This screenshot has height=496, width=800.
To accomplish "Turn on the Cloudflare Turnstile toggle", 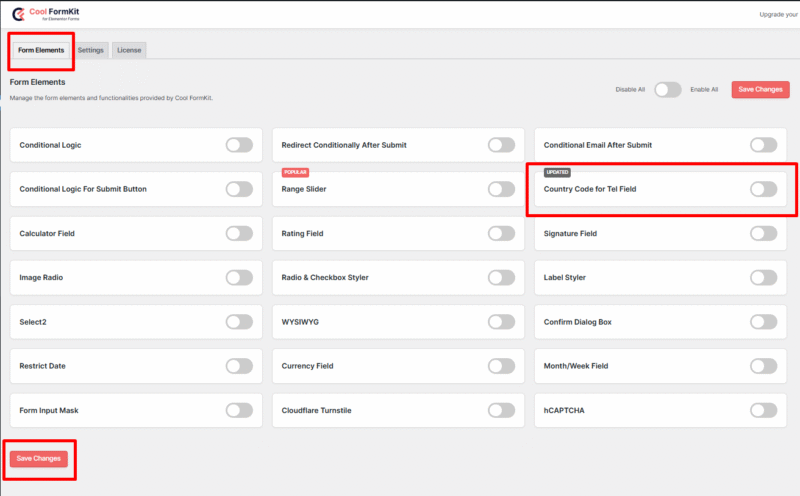I will (501, 410).
